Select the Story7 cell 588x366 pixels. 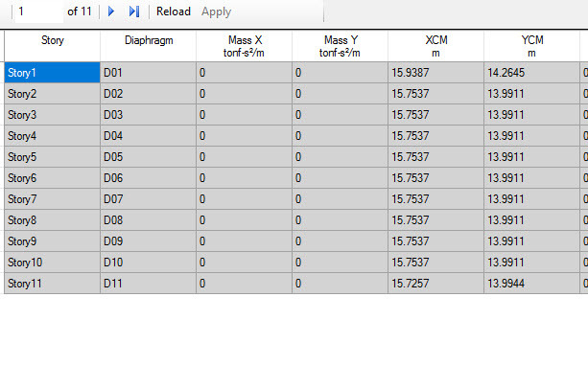point(52,199)
